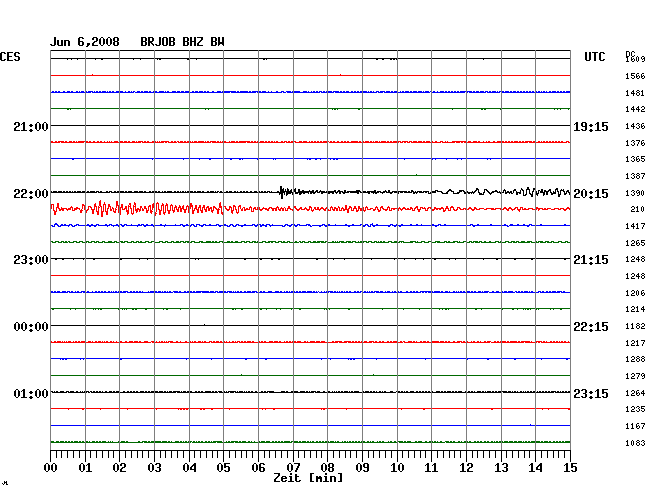Click the DC value '1365'

635,159
